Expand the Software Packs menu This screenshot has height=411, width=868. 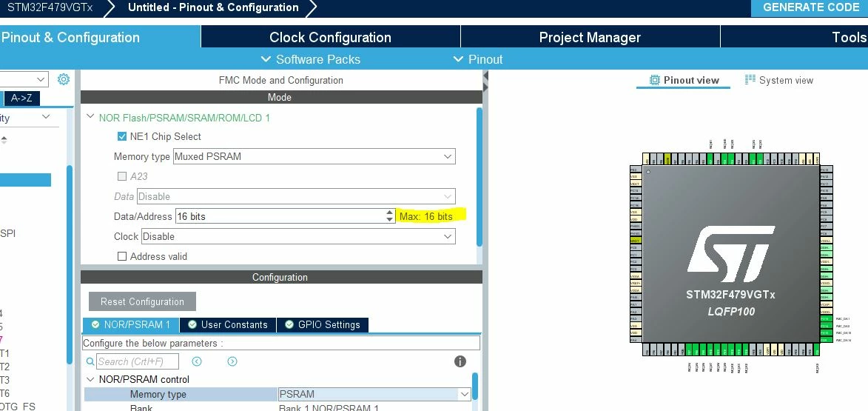[x=311, y=59]
